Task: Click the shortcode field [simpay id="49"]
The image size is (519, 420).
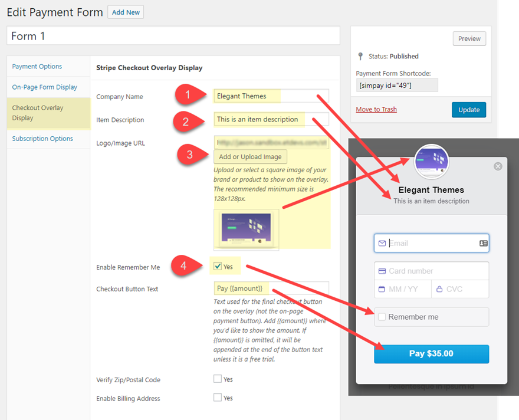Action: [397, 86]
